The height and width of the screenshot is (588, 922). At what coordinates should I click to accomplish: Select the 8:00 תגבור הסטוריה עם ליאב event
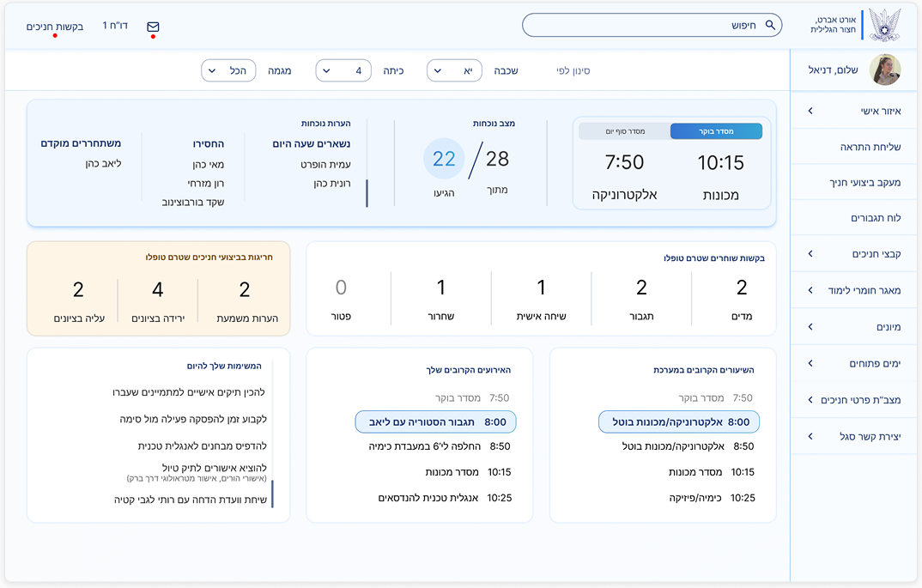pos(436,422)
